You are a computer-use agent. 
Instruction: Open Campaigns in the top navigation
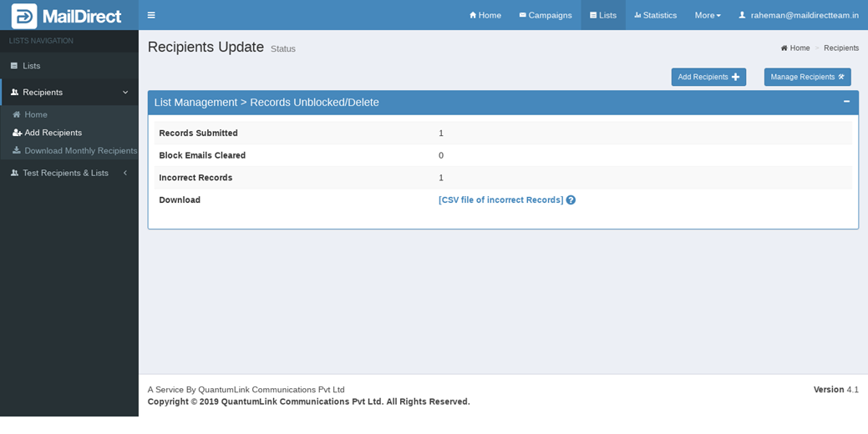pyautogui.click(x=546, y=15)
